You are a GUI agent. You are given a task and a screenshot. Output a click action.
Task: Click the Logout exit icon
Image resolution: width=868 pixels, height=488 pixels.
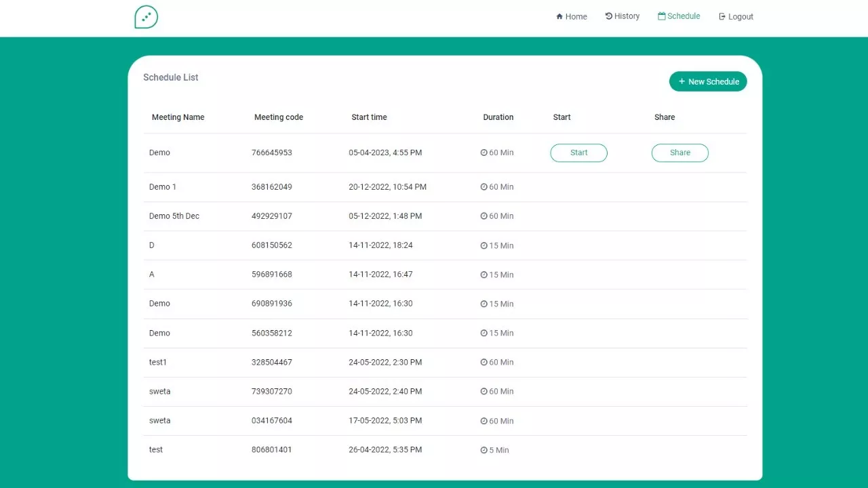click(722, 17)
